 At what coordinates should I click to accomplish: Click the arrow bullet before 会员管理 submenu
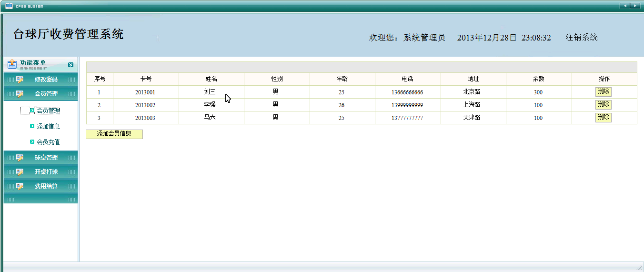tap(32, 111)
